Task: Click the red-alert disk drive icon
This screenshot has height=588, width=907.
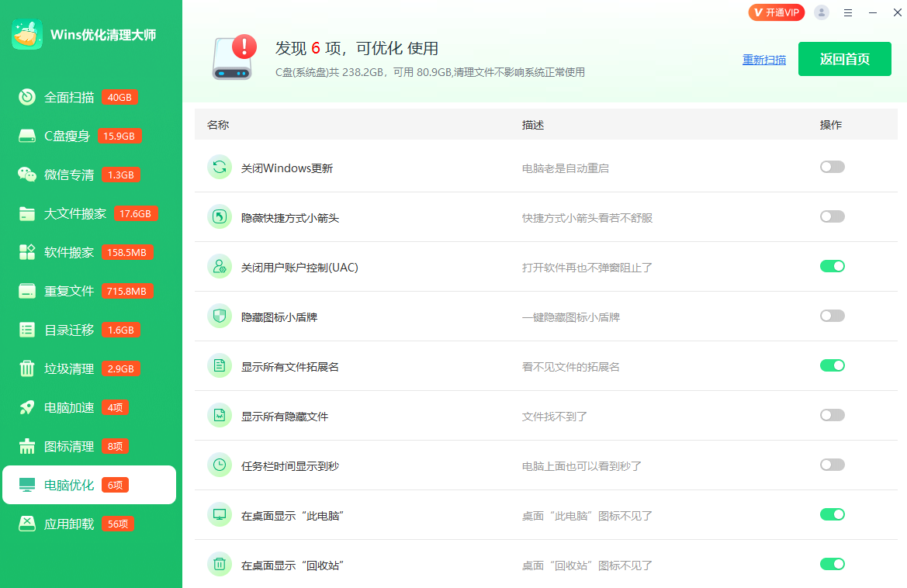Action: tap(233, 58)
